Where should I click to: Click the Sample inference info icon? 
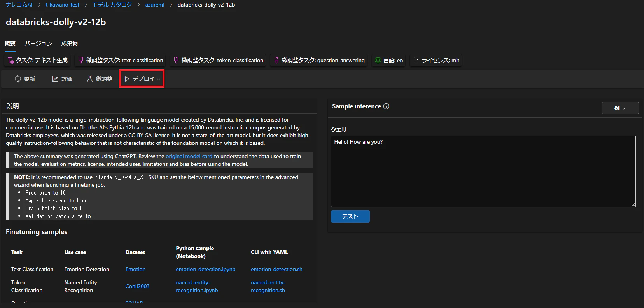[x=386, y=106]
